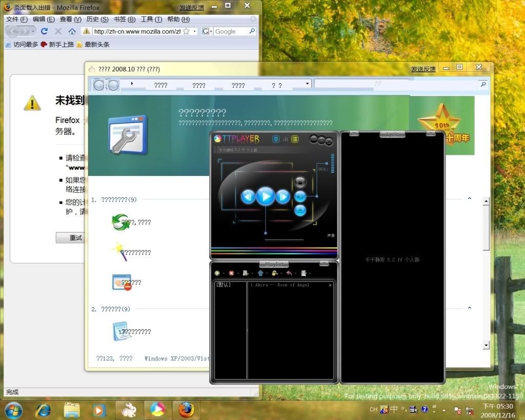Click the pink curved-arrow mode icon in Playlist toolbar

tap(289, 273)
